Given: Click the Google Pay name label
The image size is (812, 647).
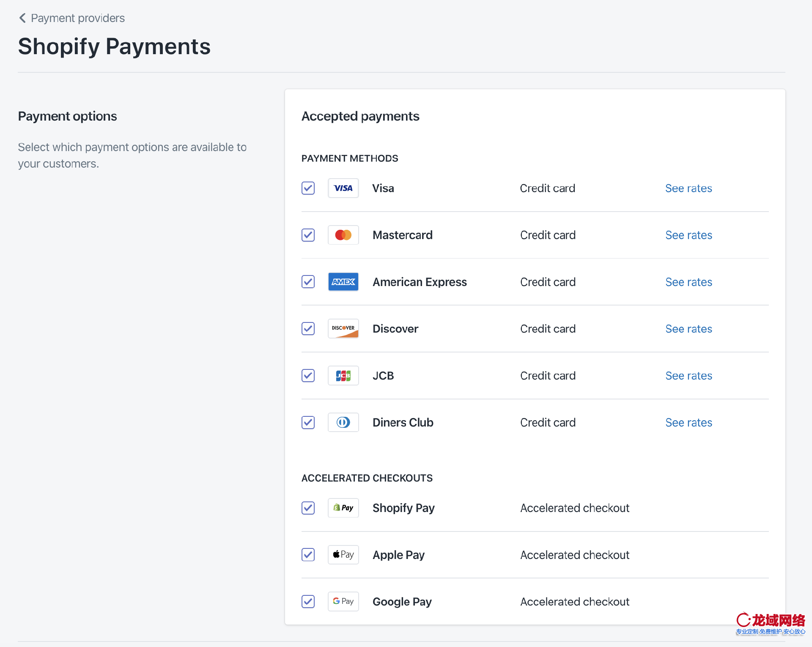Looking at the screenshot, I should (x=402, y=601).
